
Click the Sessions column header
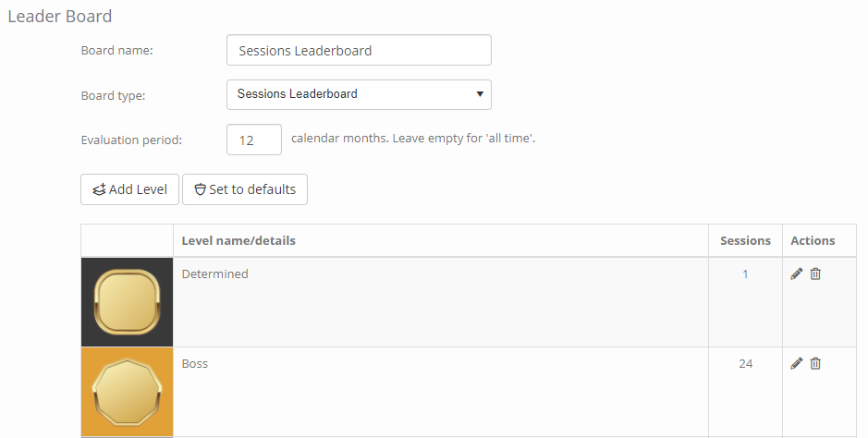(745, 240)
